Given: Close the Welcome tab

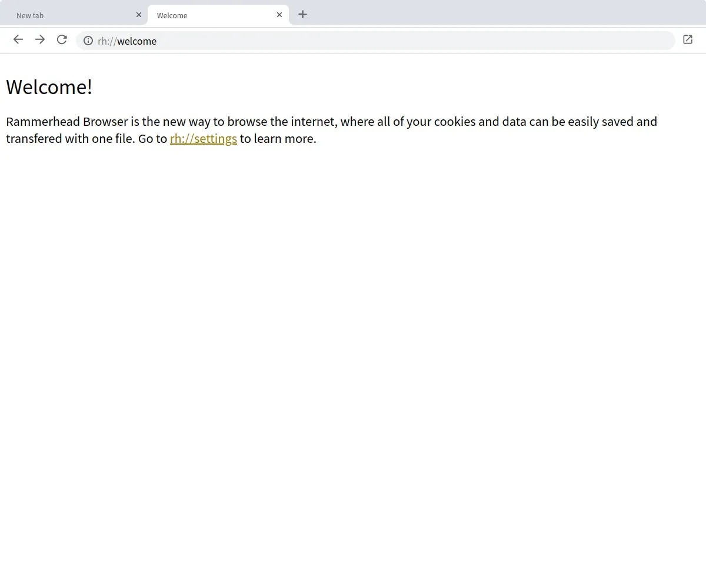Looking at the screenshot, I should click(279, 15).
